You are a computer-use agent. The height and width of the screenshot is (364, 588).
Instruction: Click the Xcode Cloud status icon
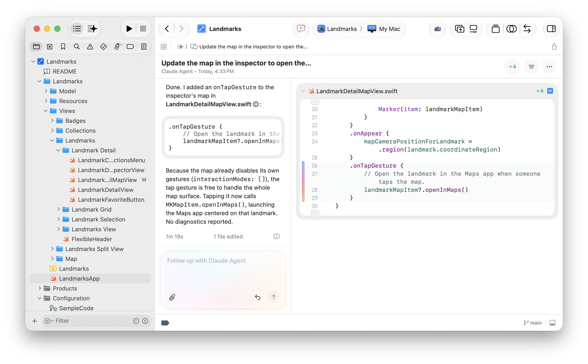(438, 29)
